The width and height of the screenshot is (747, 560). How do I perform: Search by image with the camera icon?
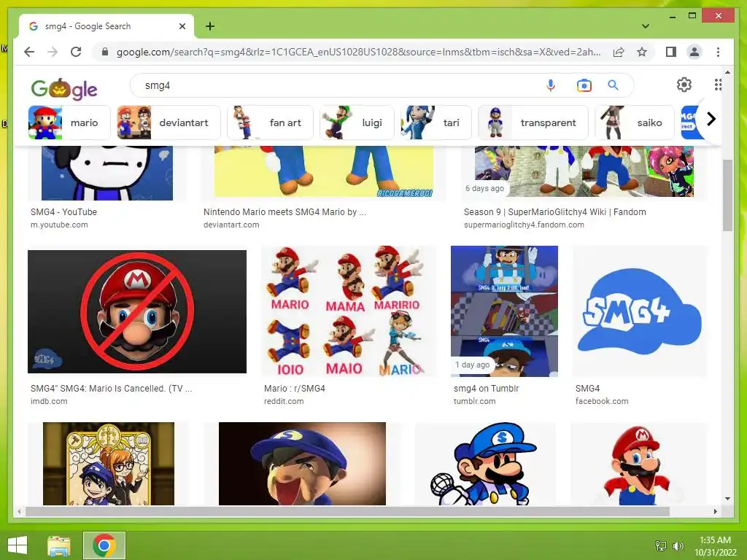click(584, 85)
